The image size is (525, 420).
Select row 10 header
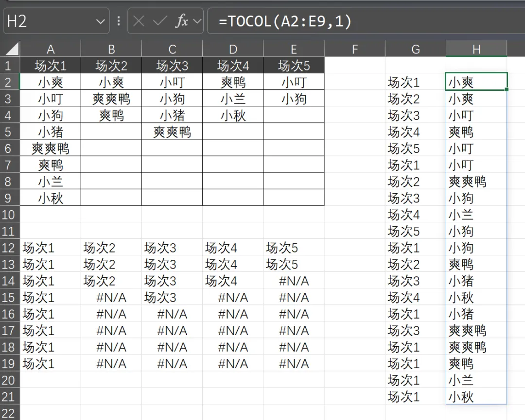pos(10,214)
